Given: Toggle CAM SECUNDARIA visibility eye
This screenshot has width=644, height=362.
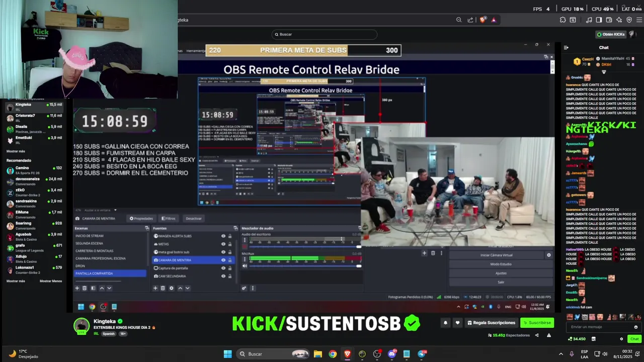Looking at the screenshot, I should point(223,276).
